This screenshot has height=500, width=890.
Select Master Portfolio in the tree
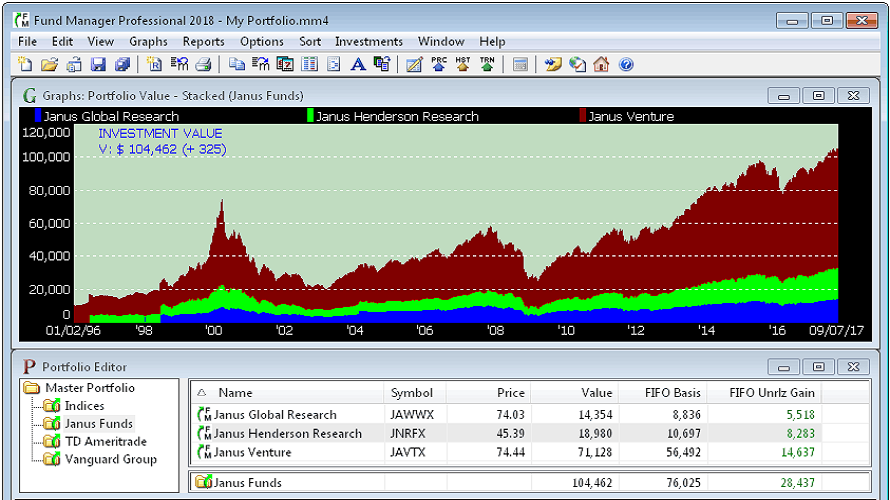[89, 388]
